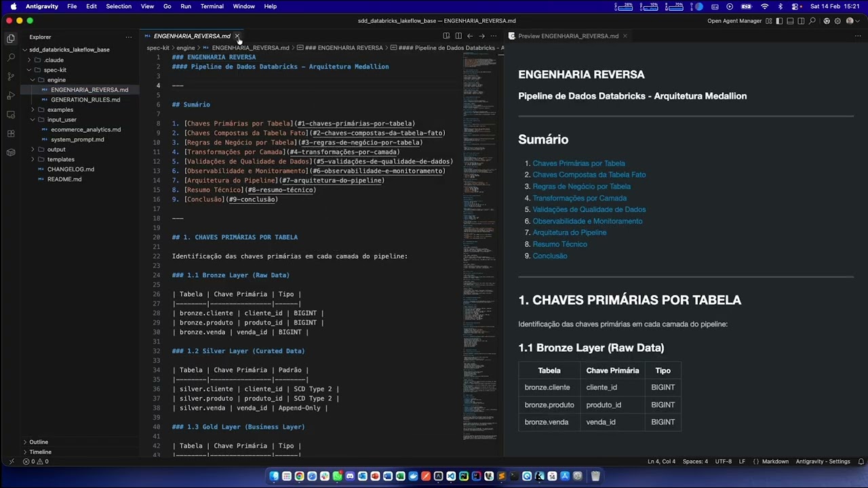Click the Spaces: 4 indentation status
This screenshot has width=868, height=488.
695,462
